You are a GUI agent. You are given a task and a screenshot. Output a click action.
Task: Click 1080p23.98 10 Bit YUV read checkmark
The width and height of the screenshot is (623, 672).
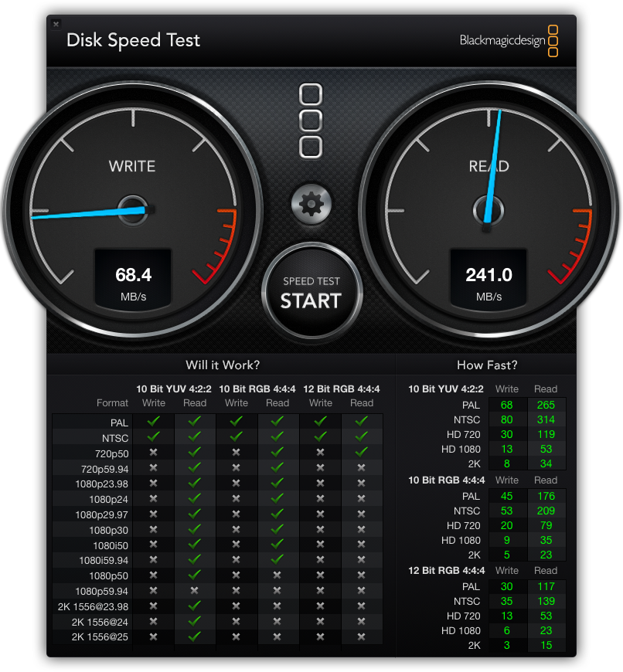[194, 483]
